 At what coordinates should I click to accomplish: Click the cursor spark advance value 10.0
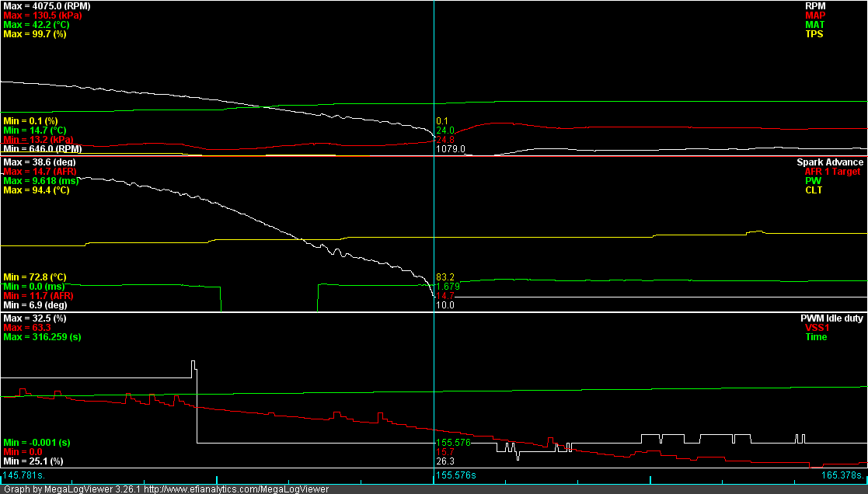tap(445, 304)
